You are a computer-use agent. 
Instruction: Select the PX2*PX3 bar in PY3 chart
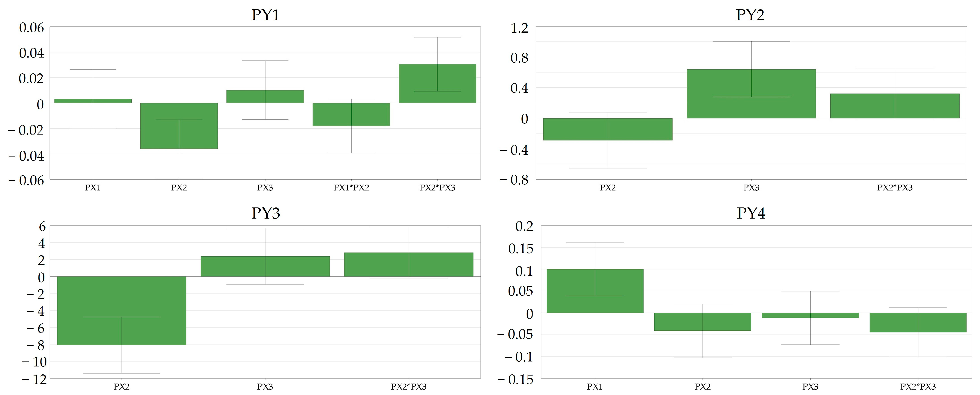point(408,265)
